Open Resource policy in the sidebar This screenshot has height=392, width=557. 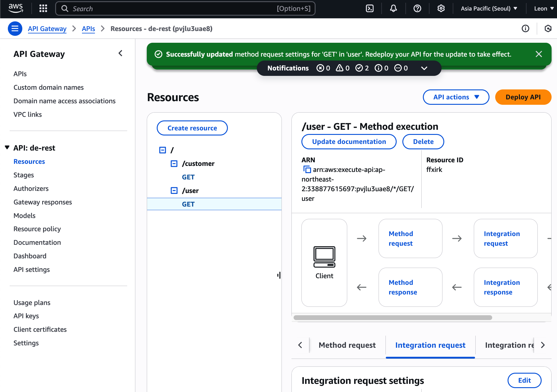click(x=37, y=229)
